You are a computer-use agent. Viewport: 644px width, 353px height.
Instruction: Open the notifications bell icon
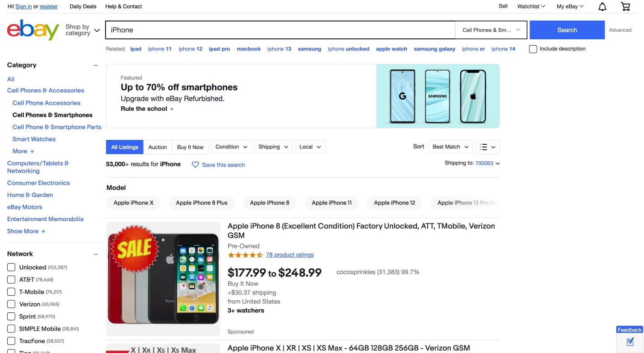point(602,7)
